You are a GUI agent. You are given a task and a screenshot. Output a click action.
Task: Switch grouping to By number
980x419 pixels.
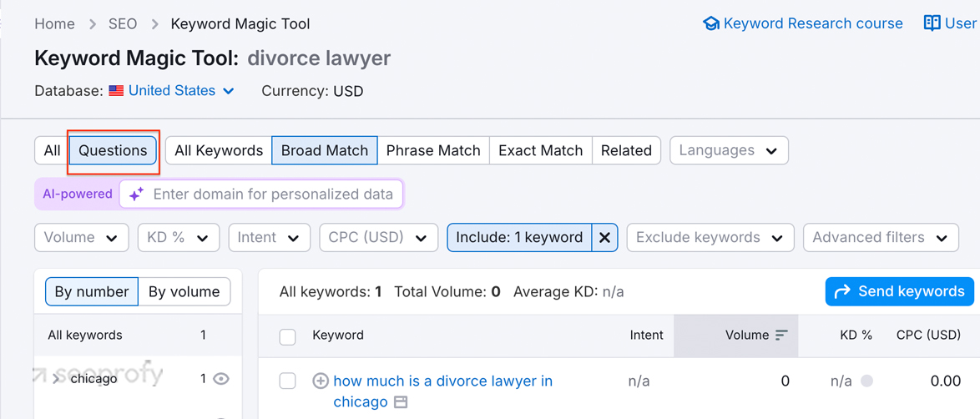coord(92,292)
